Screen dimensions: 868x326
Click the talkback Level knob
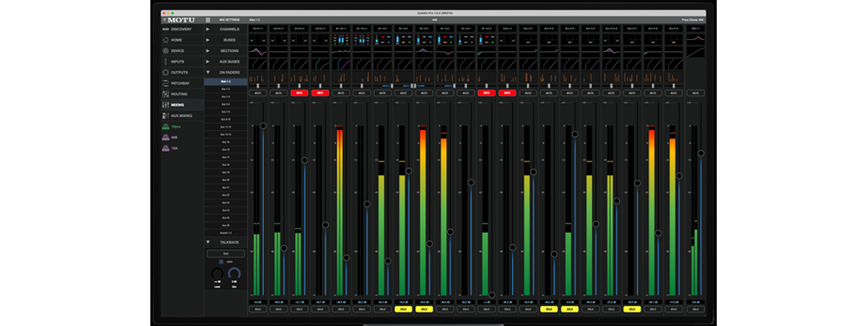click(217, 273)
